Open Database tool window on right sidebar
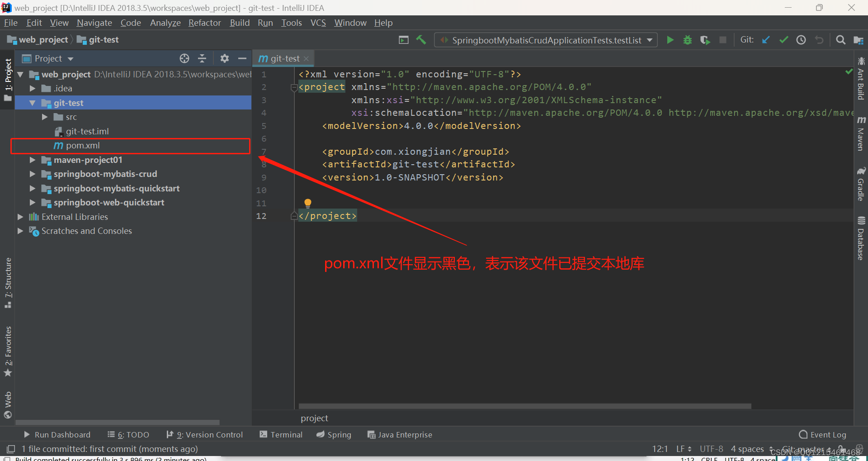The width and height of the screenshot is (868, 461). [x=861, y=238]
